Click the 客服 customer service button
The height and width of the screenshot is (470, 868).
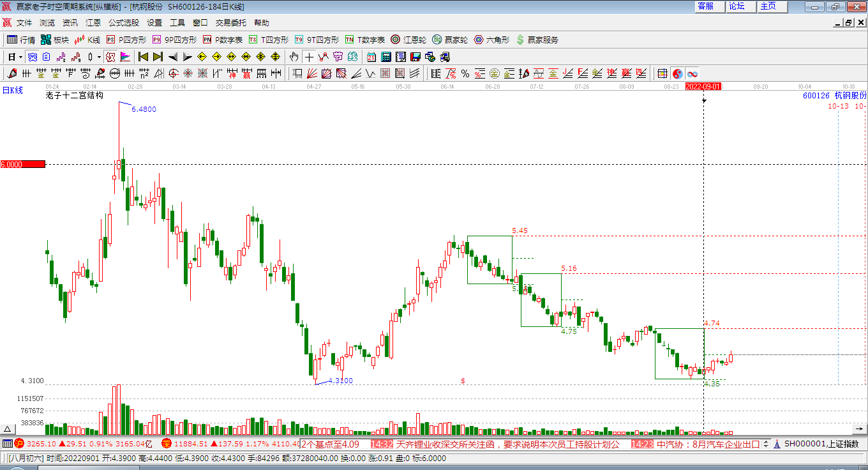point(710,6)
